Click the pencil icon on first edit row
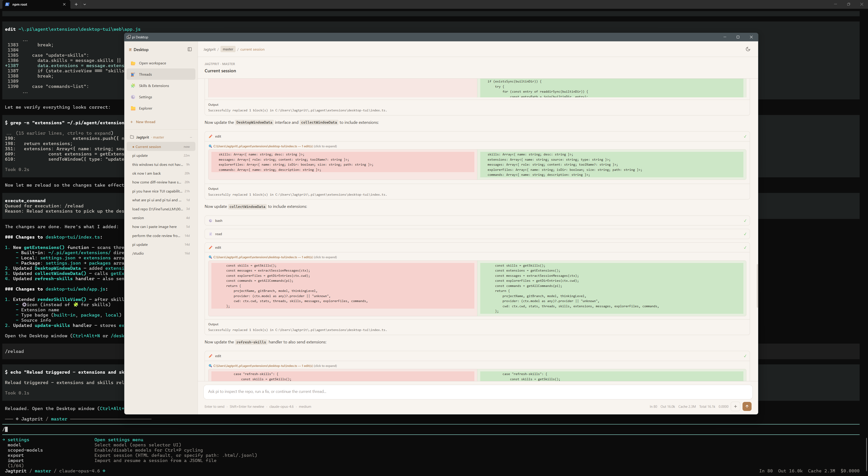 coord(210,136)
